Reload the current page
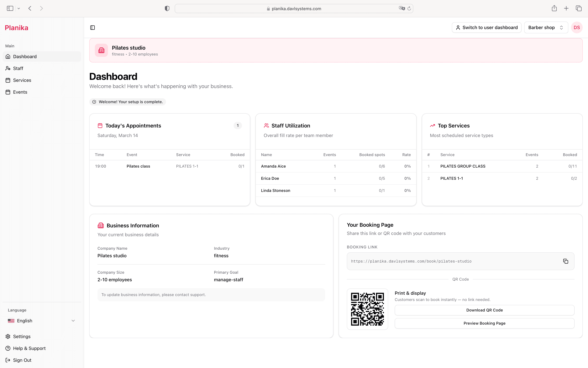 click(409, 9)
